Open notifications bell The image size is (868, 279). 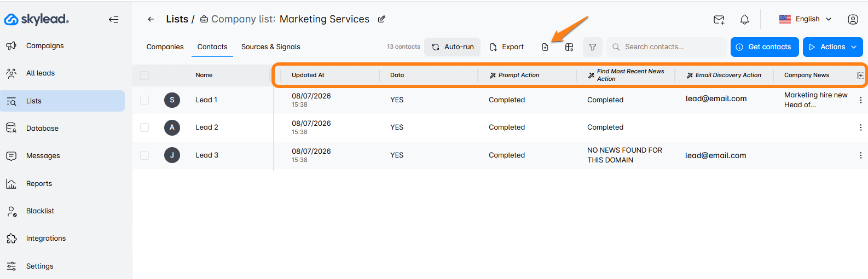(x=744, y=20)
